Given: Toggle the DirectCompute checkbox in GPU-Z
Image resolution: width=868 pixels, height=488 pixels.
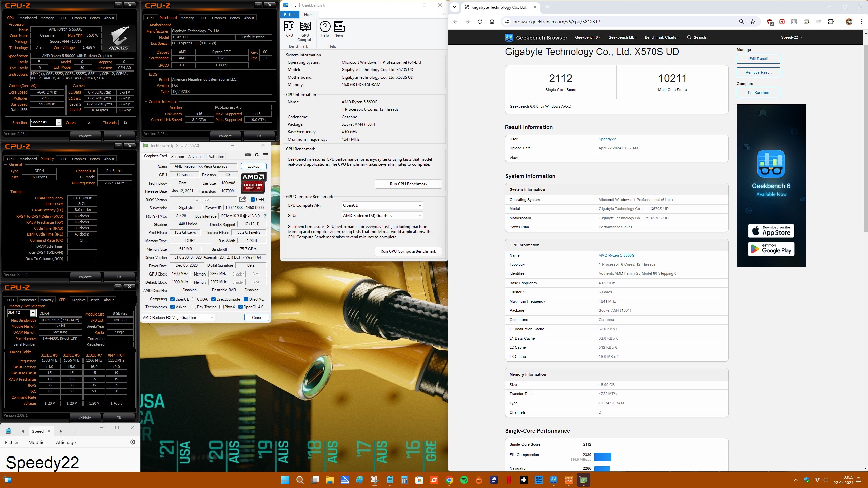Looking at the screenshot, I should tap(214, 299).
